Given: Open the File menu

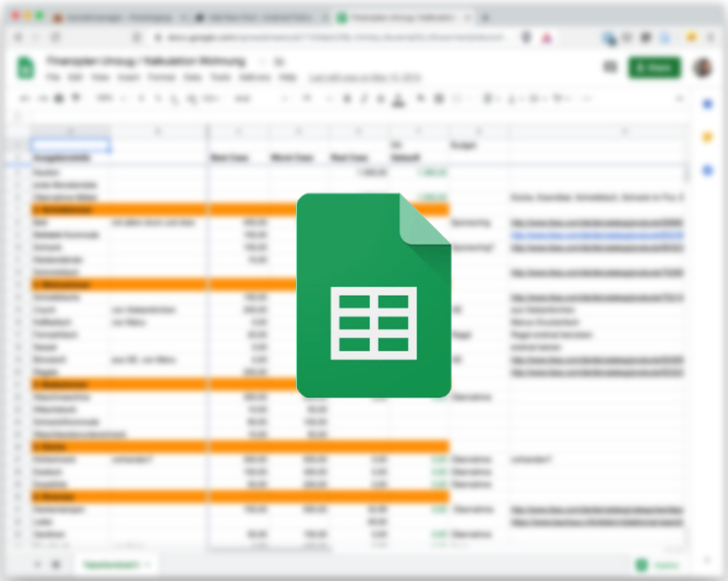Looking at the screenshot, I should coord(53,77).
